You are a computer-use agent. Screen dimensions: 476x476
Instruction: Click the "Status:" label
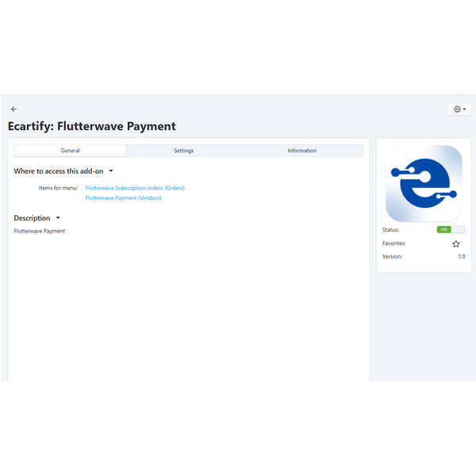tap(390, 229)
